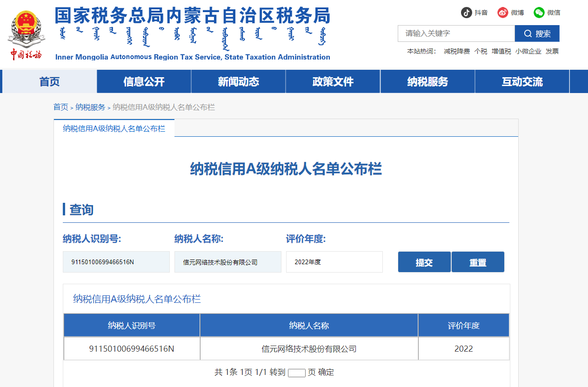Switch to 互动交流 section
588x387 pixels.
click(522, 82)
